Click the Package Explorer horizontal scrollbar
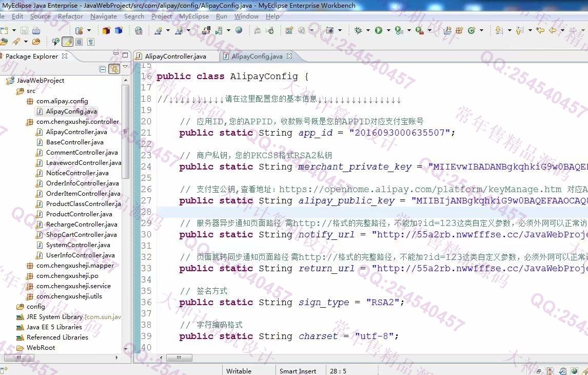The width and height of the screenshot is (588, 375). tap(19, 358)
